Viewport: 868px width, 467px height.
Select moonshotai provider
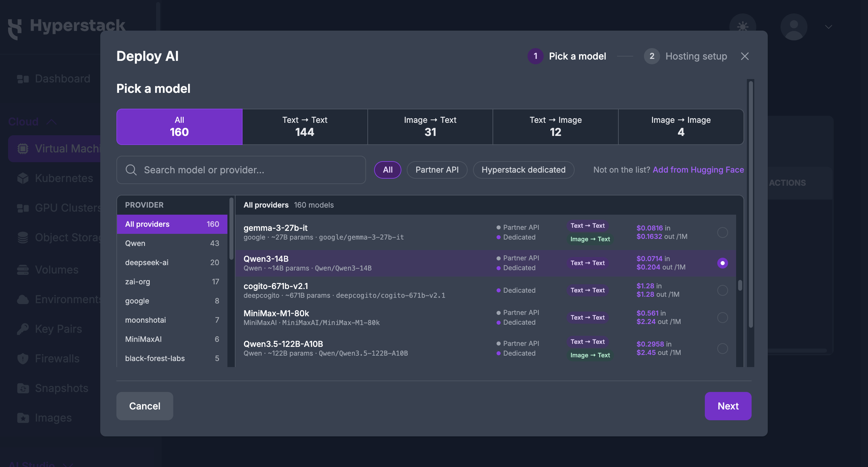tap(172, 320)
